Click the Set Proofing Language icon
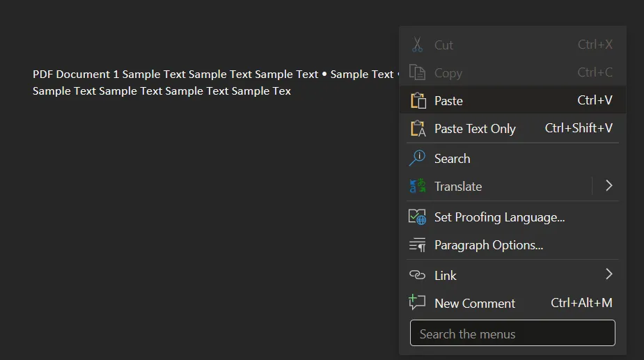644x360 pixels. tap(418, 217)
